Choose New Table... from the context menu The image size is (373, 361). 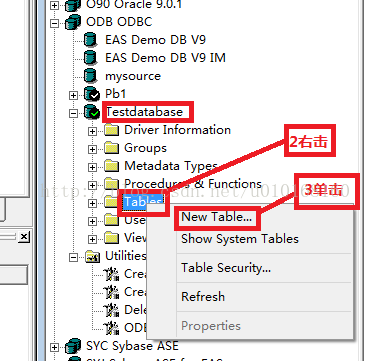216,217
